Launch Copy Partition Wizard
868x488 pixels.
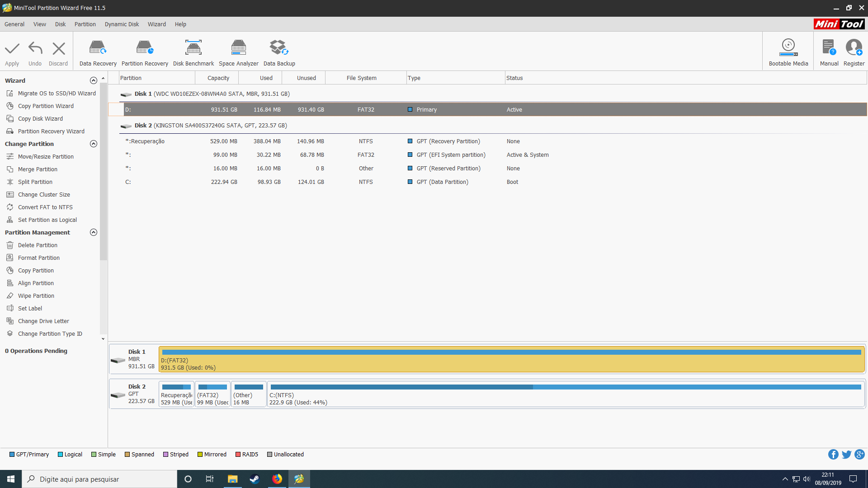pos(40,106)
